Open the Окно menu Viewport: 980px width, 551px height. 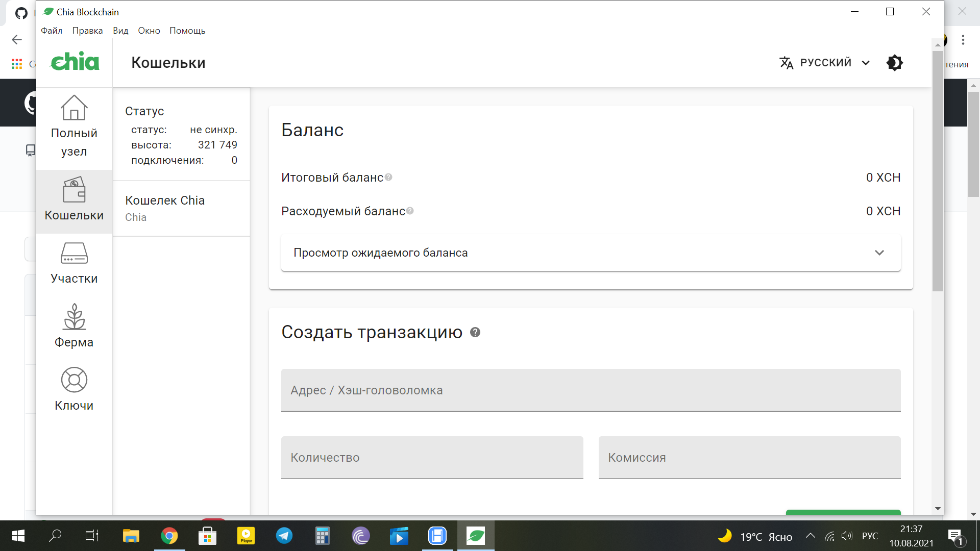(149, 31)
